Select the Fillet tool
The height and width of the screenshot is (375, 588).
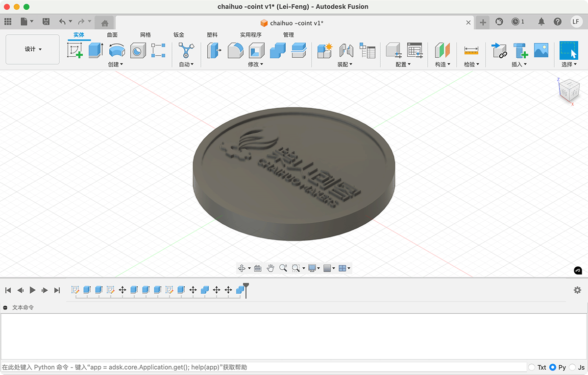click(236, 50)
